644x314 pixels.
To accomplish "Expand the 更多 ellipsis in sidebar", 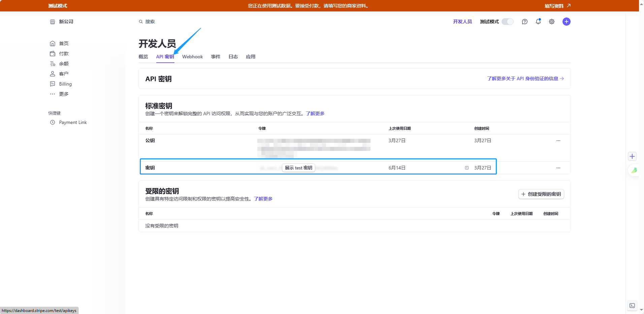I will pos(53,94).
